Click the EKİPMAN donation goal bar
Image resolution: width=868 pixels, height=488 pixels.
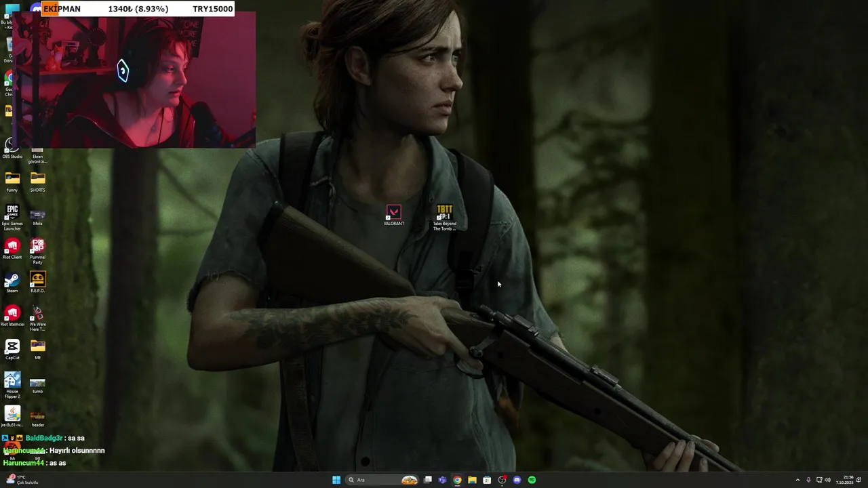coord(139,9)
